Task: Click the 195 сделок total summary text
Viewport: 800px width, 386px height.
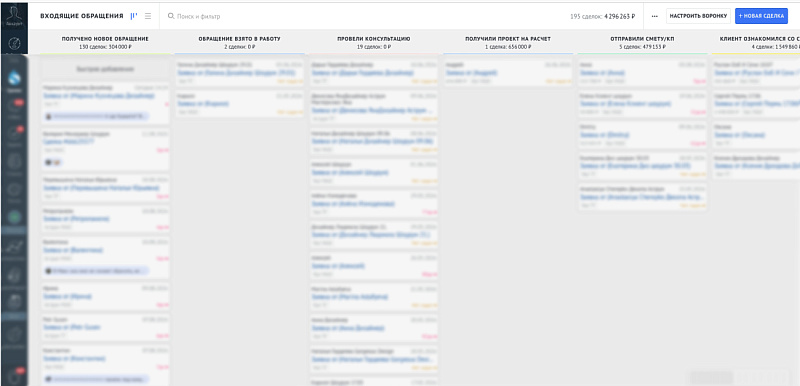Action: [x=603, y=16]
